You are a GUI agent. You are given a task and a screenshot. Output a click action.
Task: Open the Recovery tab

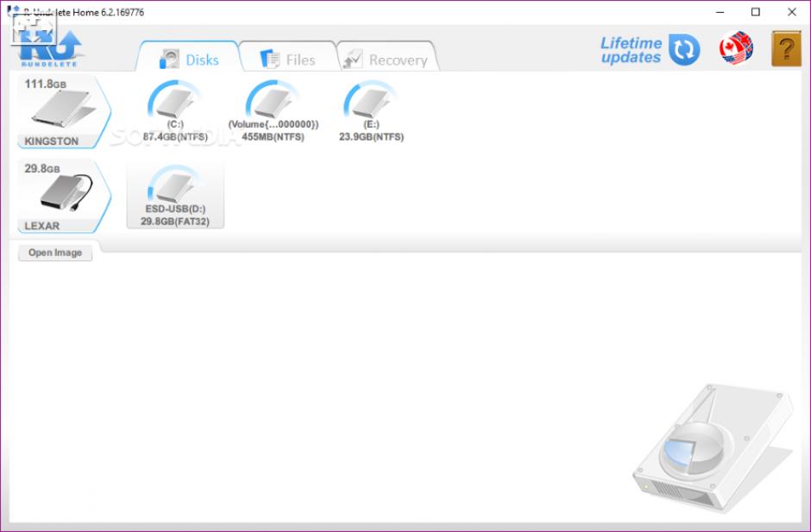click(x=387, y=58)
